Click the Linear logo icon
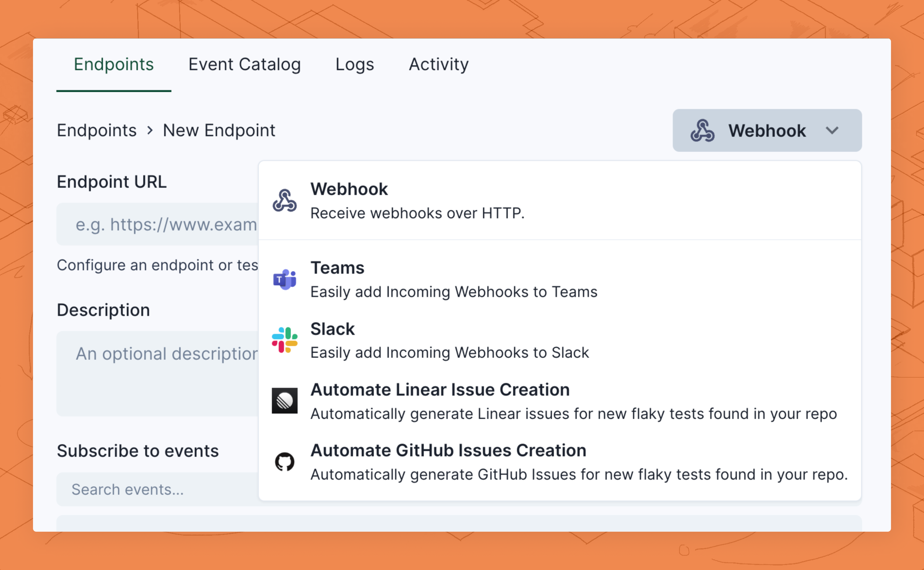The height and width of the screenshot is (570, 924). point(284,401)
